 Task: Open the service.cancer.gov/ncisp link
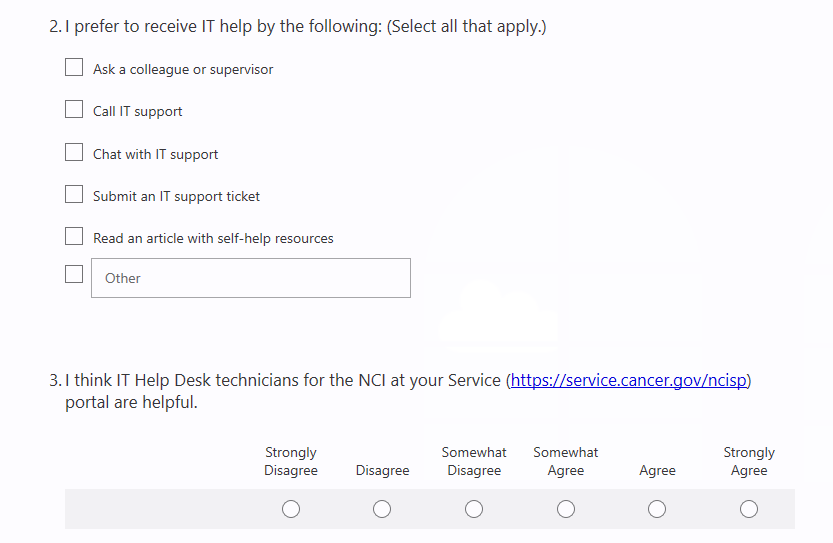628,381
